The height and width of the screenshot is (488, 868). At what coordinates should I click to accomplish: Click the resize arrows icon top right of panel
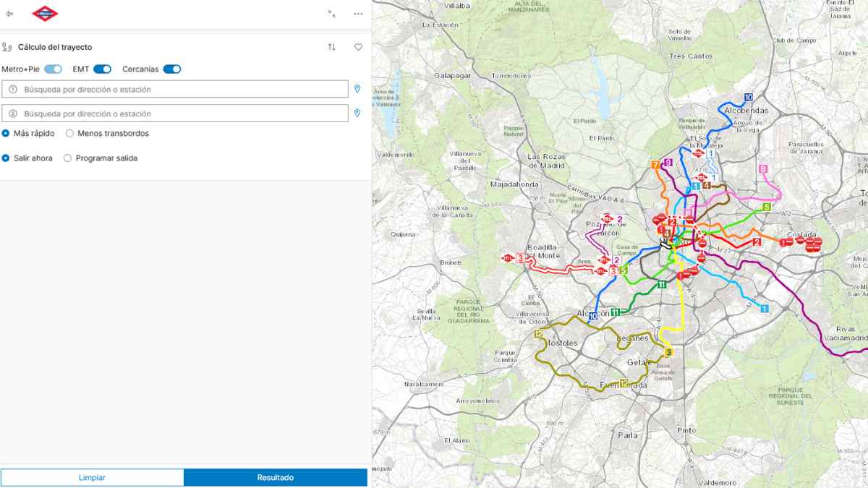coord(330,13)
